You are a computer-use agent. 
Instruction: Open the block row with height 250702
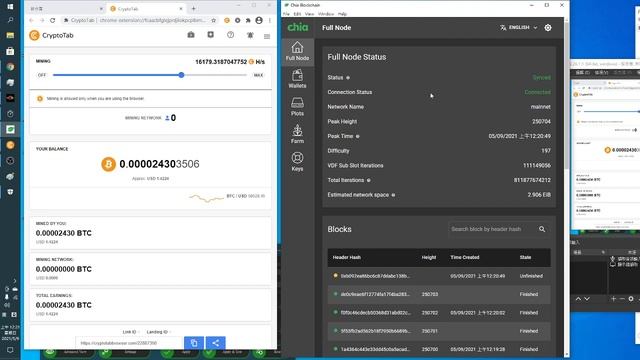click(439, 313)
